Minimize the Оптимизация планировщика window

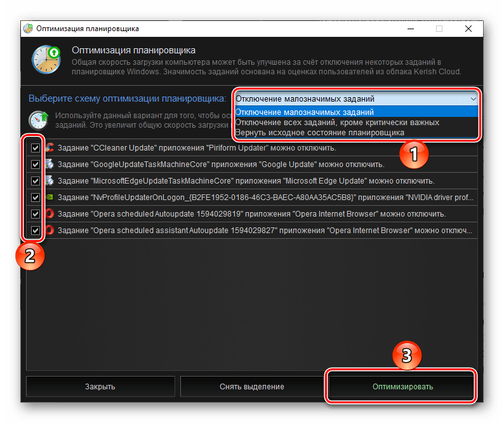pos(411,29)
